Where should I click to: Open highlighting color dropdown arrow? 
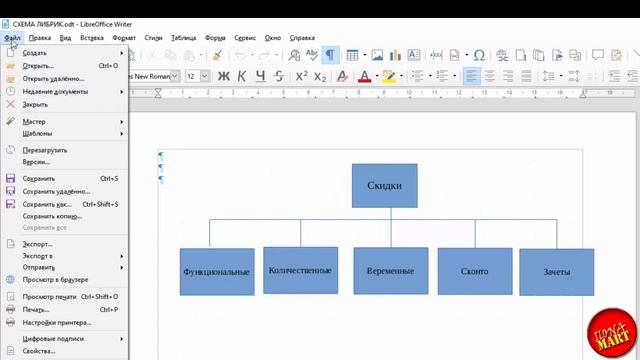pos(401,76)
